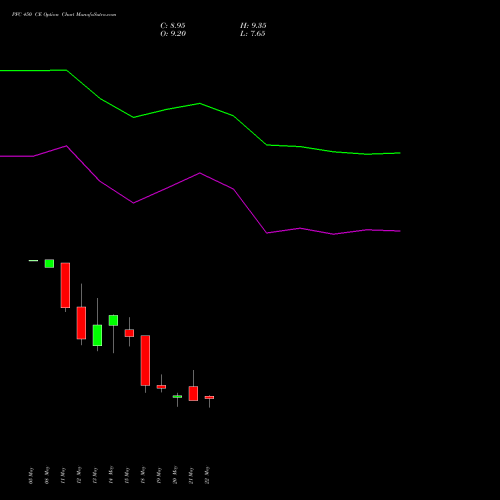
Task: Click the 'O: 9.20' open value
Action: pos(173,34)
